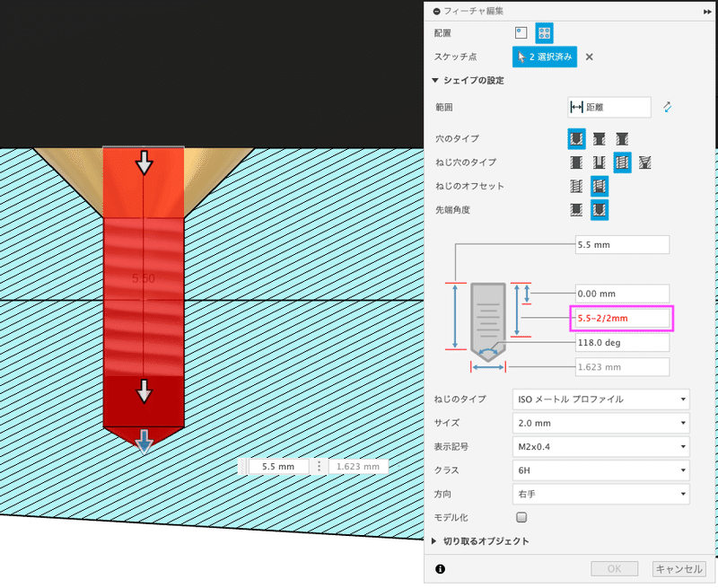Click the canvas 5.5 mm depth input
This screenshot has width=718, height=588.
click(278, 467)
